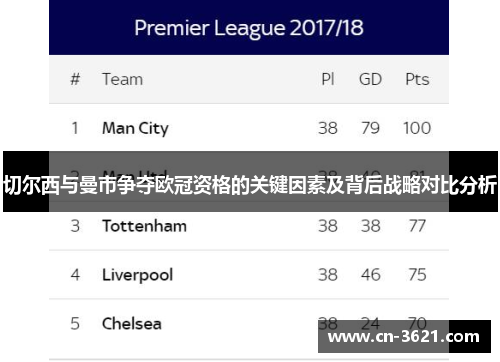The image size is (500, 362).
Task: Select the Tottenham team name
Action: coord(144,226)
